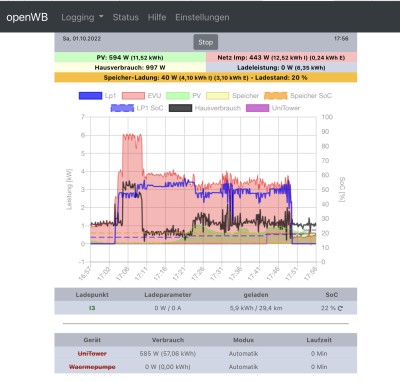Viewport: 400px width, 382px height.
Task: Click the Speicher legend color box
Action: coord(218,96)
